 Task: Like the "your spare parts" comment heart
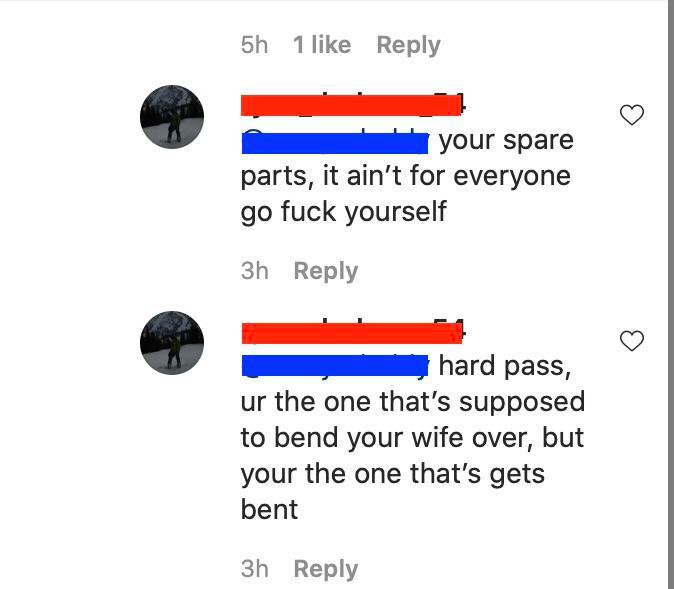[x=631, y=115]
